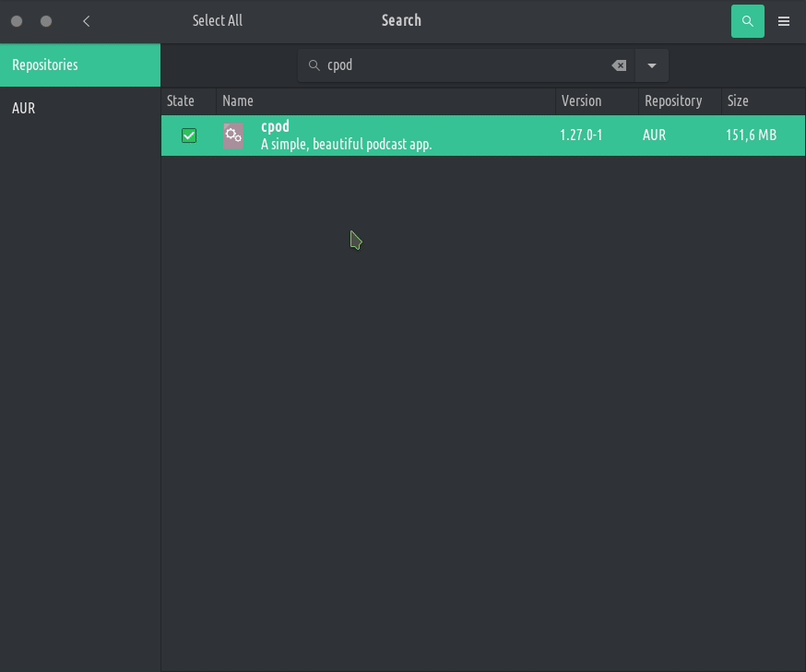806x672 pixels.
Task: Focus the search field containing cpod
Action: click(x=461, y=65)
